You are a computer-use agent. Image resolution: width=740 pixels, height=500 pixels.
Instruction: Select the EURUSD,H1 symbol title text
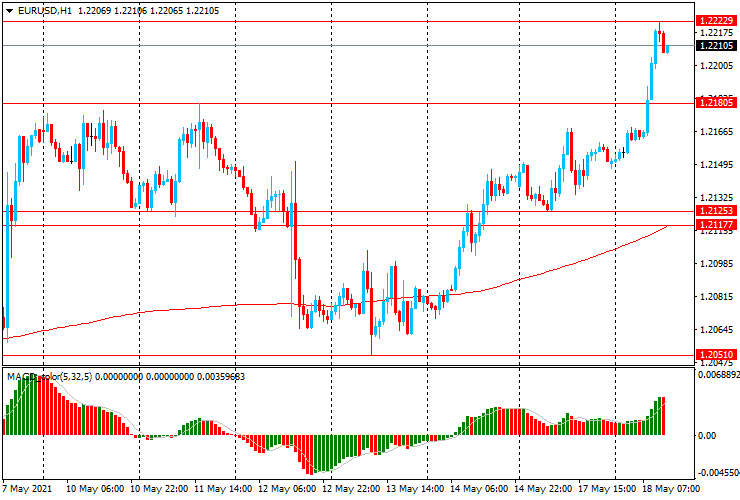point(45,11)
